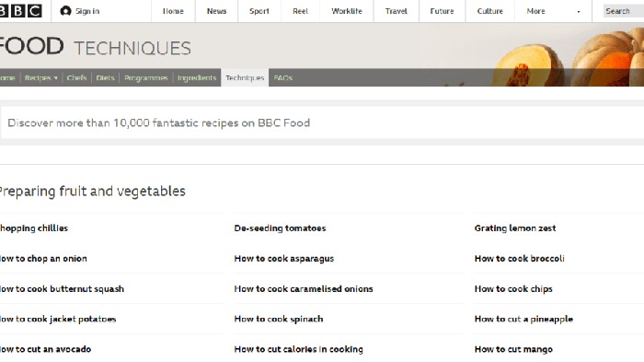
Task: Go to BBC Home in top navigation
Action: 173,11
